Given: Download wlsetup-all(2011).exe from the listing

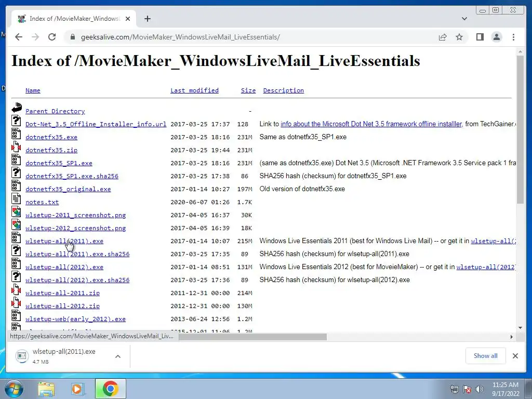Looking at the screenshot, I should pos(64,241).
